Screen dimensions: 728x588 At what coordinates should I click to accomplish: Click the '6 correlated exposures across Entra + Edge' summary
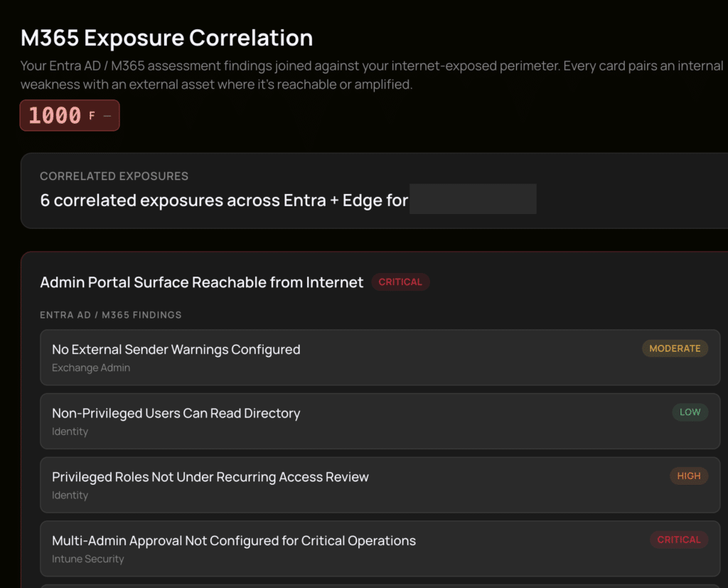click(x=224, y=201)
